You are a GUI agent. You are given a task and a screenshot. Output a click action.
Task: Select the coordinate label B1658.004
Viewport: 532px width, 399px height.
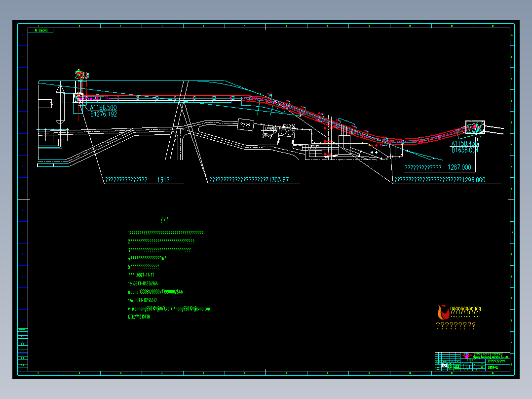coord(465,150)
